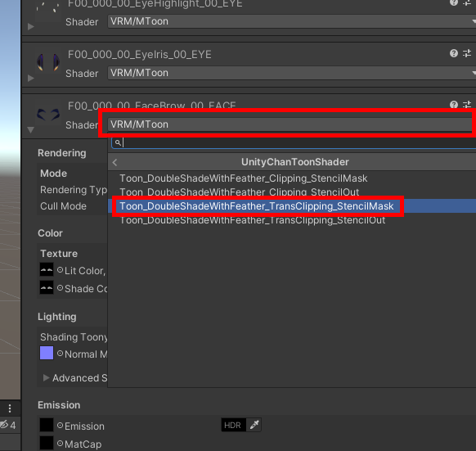476x451 pixels.
Task: Click the Rendering Type label
Action: tap(74, 190)
